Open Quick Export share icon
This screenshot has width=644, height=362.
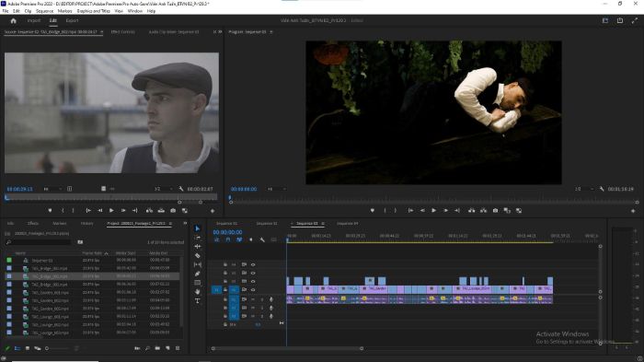620,20
